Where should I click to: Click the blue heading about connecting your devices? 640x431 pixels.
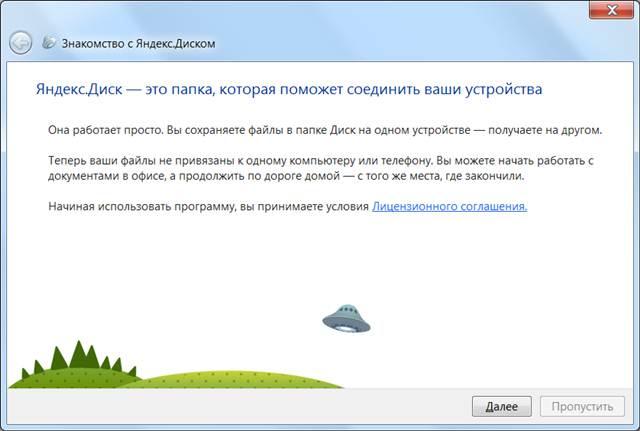pos(288,89)
